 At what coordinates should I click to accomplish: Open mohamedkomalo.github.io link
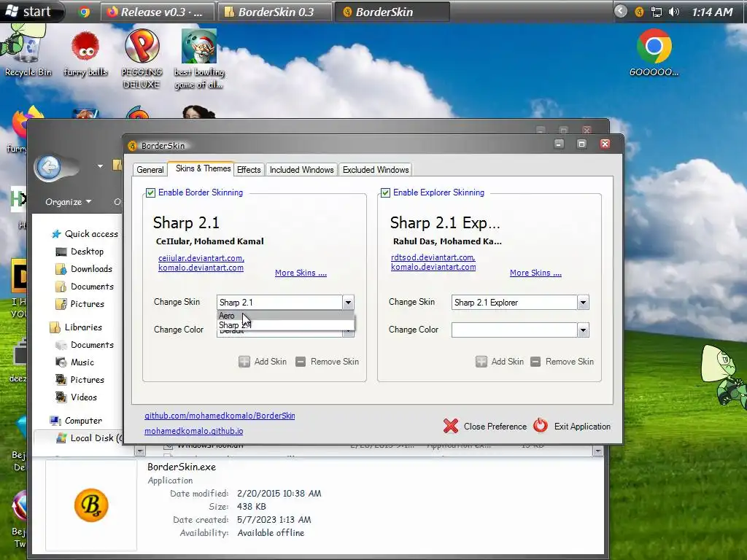pyautogui.click(x=193, y=430)
